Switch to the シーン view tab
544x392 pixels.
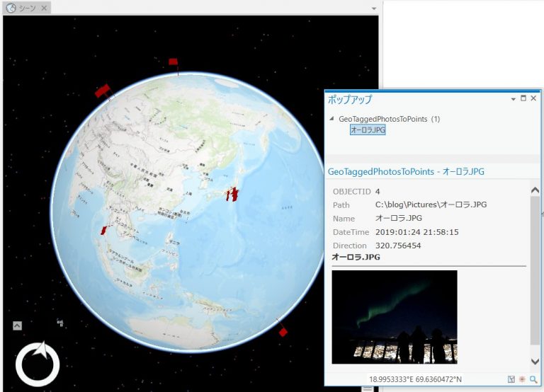tap(27, 8)
